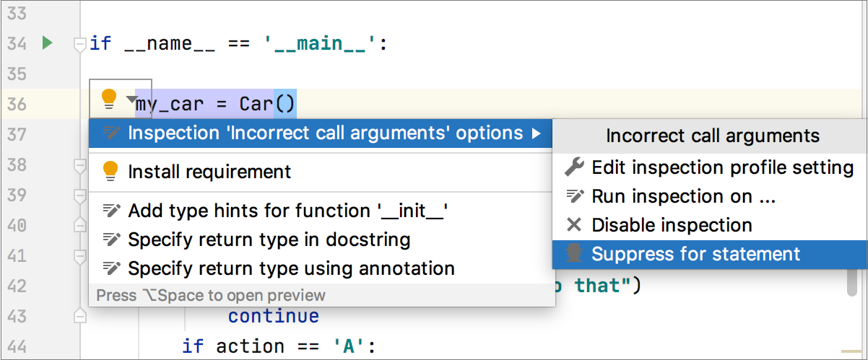Click the pencil icon beside Run inspection on
The width and height of the screenshot is (868, 360).
tap(574, 196)
